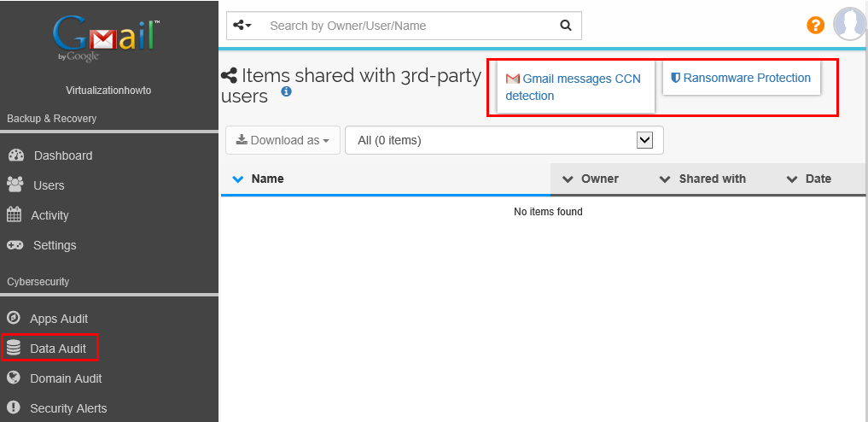Click the Data Audit database icon
Viewport: 868px width, 422px height.
tap(14, 349)
